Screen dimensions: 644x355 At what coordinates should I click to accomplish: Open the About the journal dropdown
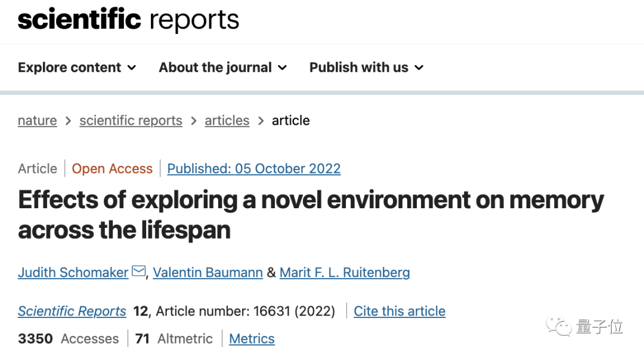pyautogui.click(x=222, y=67)
